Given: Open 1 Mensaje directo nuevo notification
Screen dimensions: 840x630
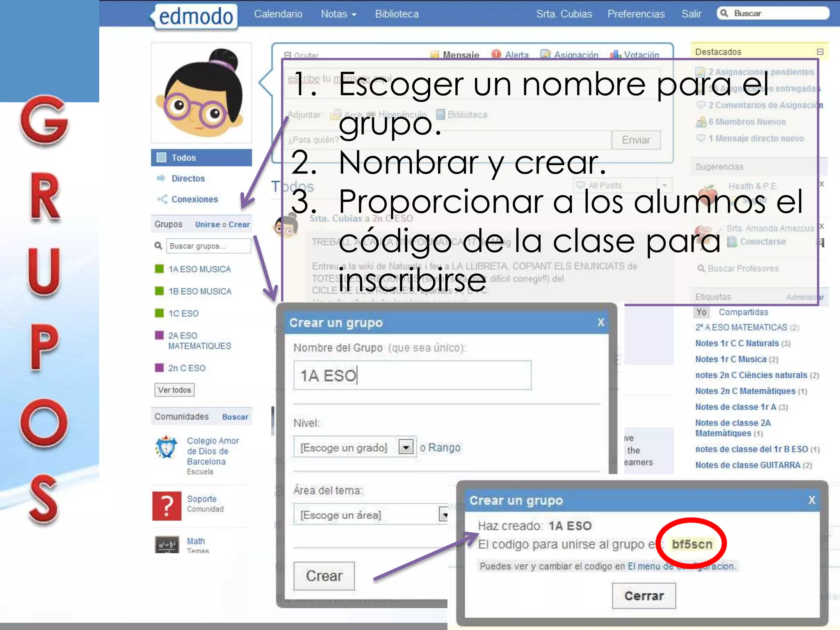Looking at the screenshot, I should click(x=756, y=139).
